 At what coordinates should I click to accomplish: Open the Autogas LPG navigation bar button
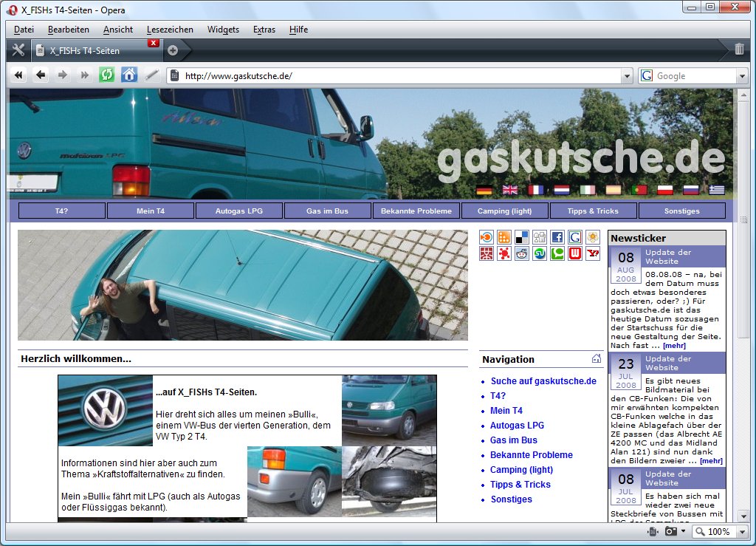(239, 211)
